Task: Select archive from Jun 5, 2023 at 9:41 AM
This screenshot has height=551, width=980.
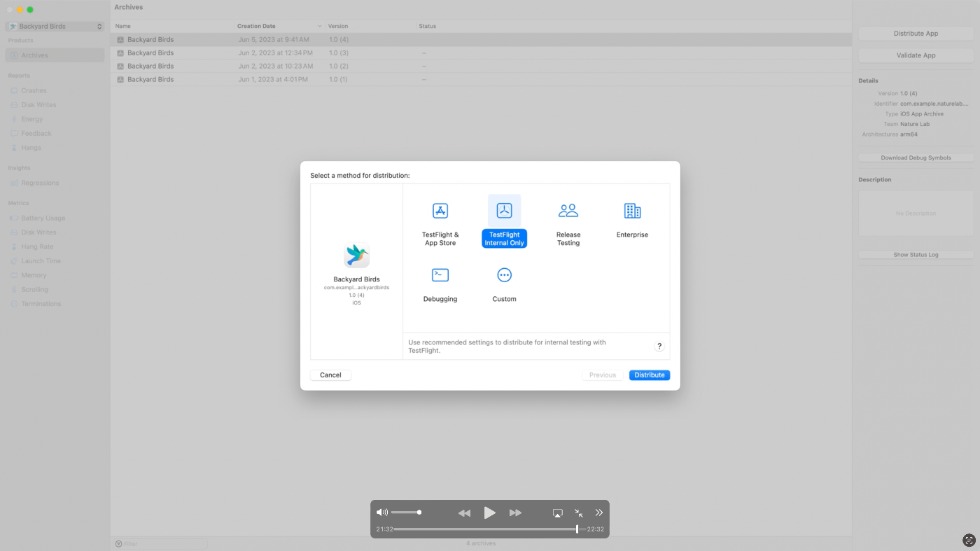Action: coord(481,40)
